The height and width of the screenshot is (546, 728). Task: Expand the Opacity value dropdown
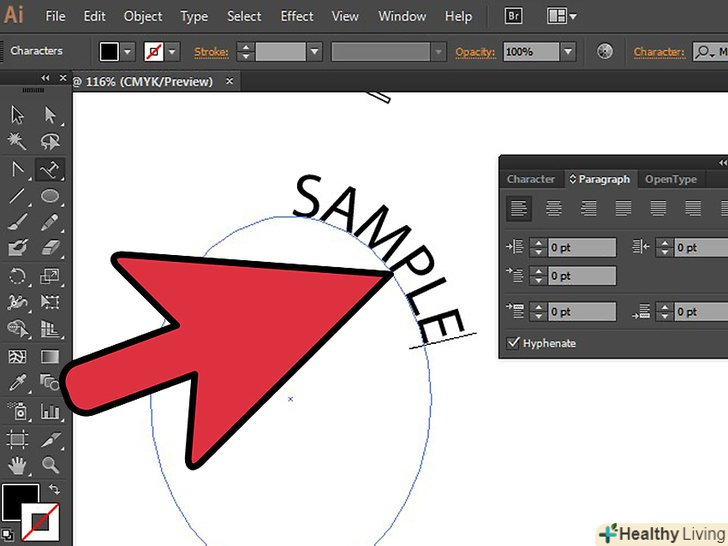(568, 52)
